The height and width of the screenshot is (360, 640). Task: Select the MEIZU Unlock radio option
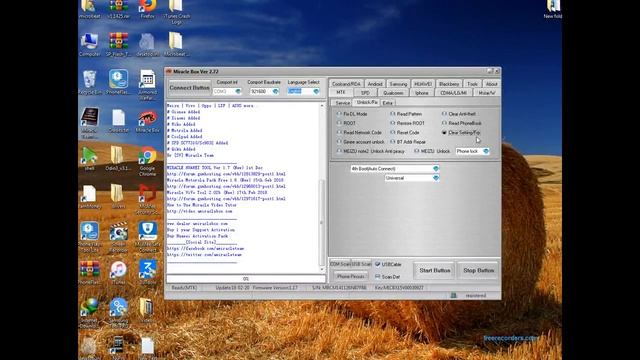coord(432,151)
